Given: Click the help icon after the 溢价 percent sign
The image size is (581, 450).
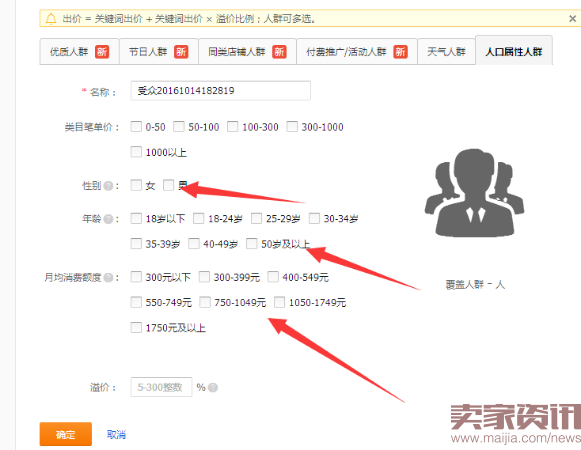Looking at the screenshot, I should pos(213,387).
